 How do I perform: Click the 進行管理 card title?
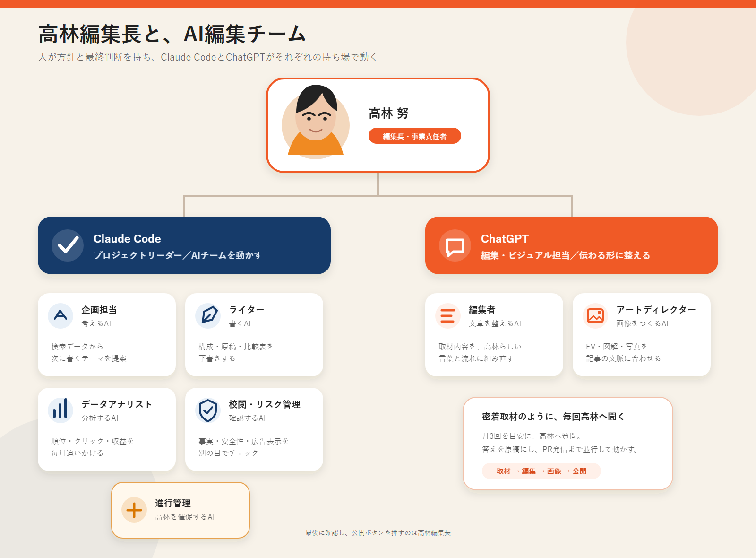click(173, 503)
